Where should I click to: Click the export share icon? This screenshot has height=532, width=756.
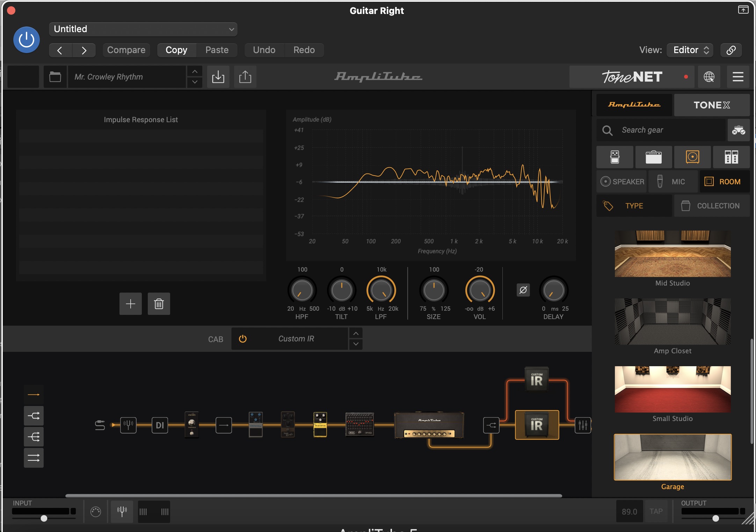(x=245, y=77)
